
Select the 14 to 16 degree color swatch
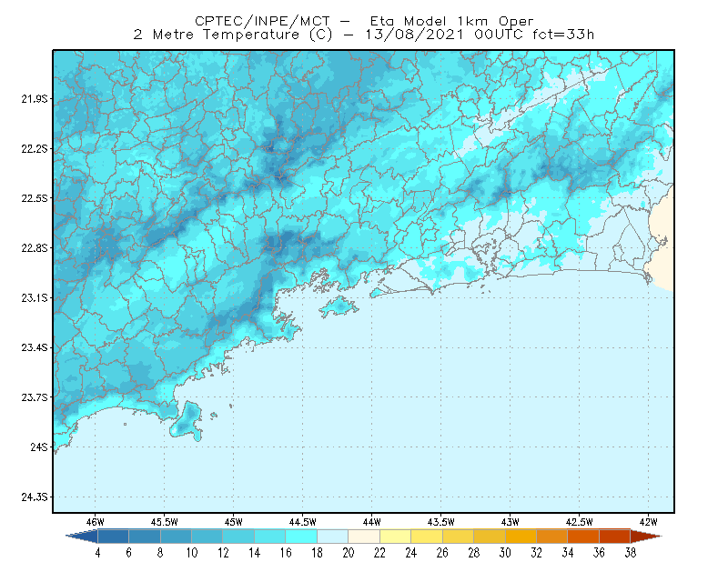[270, 537]
